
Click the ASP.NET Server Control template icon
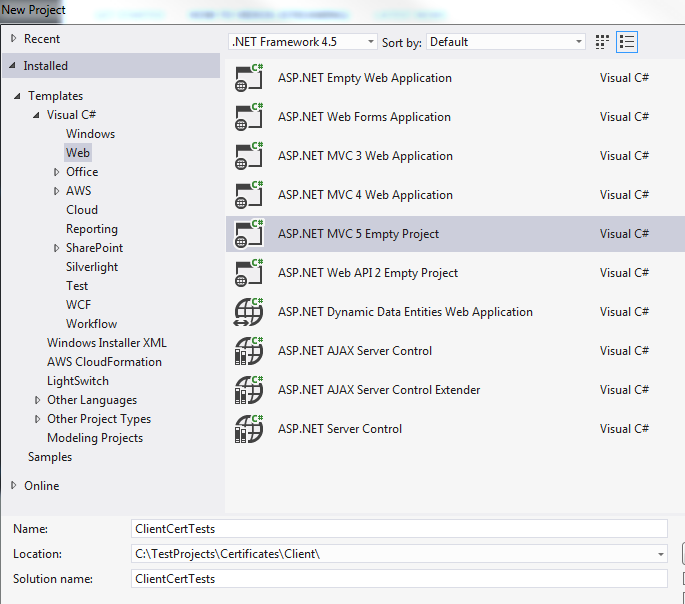click(249, 429)
